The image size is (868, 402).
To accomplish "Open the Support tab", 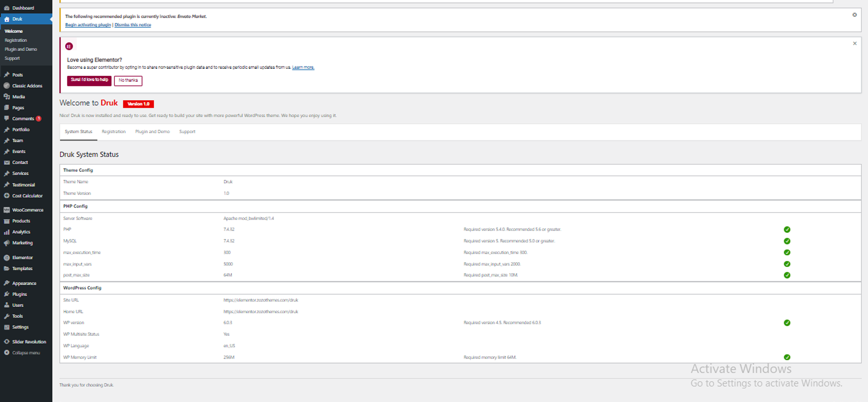I will click(187, 132).
